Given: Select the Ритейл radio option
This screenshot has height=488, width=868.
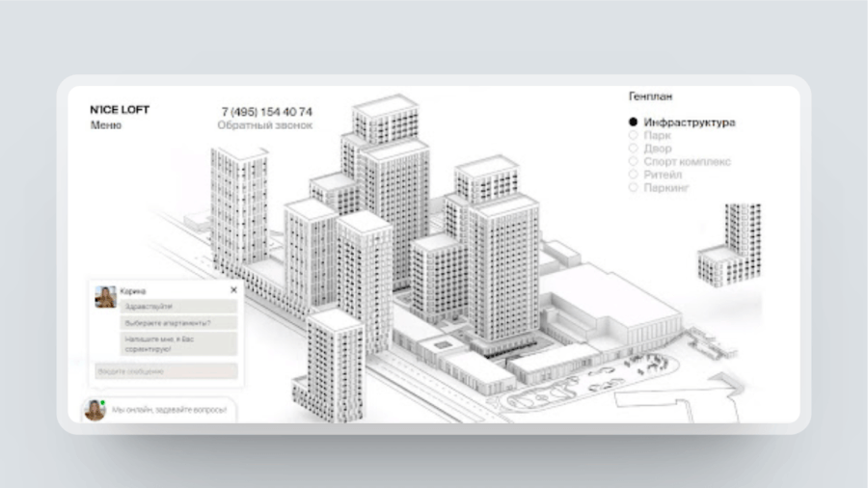Looking at the screenshot, I should pos(656,175).
